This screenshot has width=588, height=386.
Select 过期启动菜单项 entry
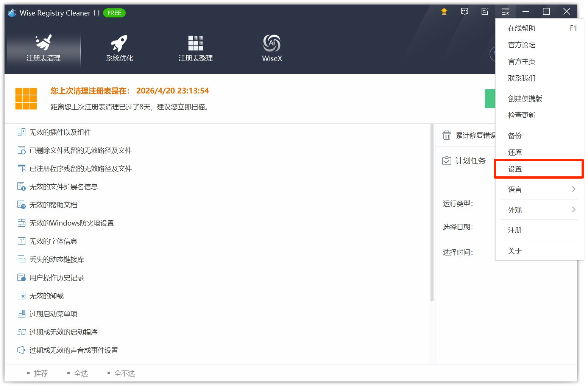[53, 314]
